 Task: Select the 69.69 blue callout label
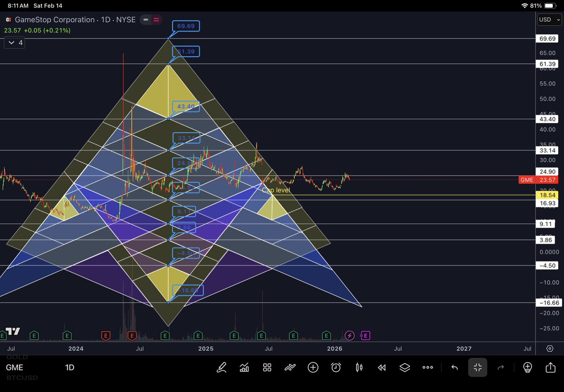pos(186,26)
